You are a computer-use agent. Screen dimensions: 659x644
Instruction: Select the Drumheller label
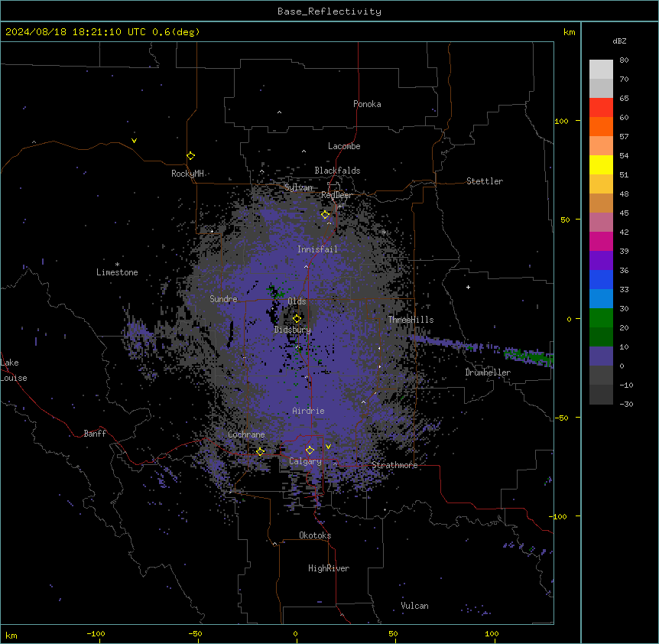(488, 372)
